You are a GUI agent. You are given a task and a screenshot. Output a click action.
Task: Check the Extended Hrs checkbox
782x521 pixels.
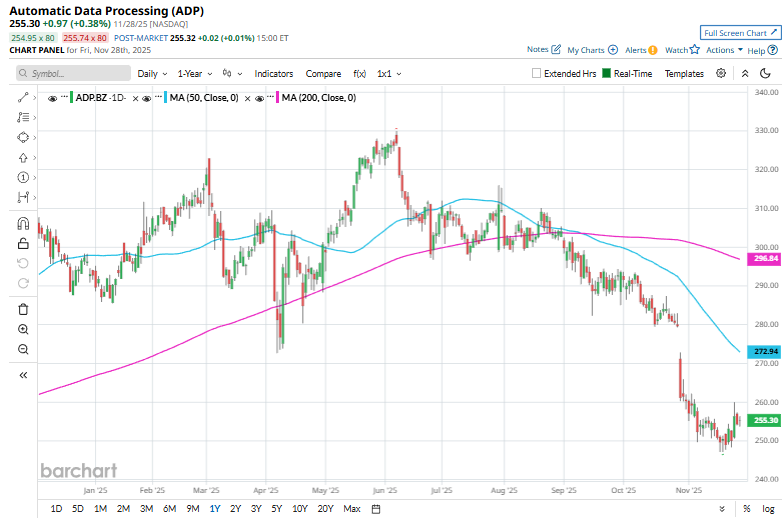(537, 73)
